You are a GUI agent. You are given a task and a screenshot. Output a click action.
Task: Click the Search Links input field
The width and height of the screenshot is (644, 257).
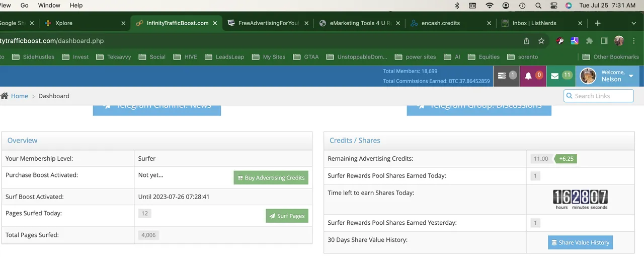598,96
